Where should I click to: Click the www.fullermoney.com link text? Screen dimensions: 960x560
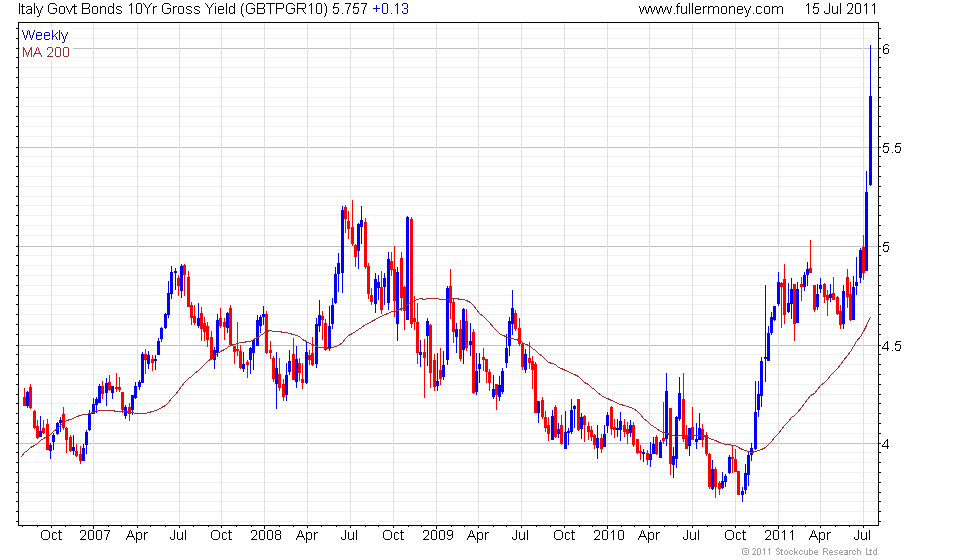[x=711, y=9]
